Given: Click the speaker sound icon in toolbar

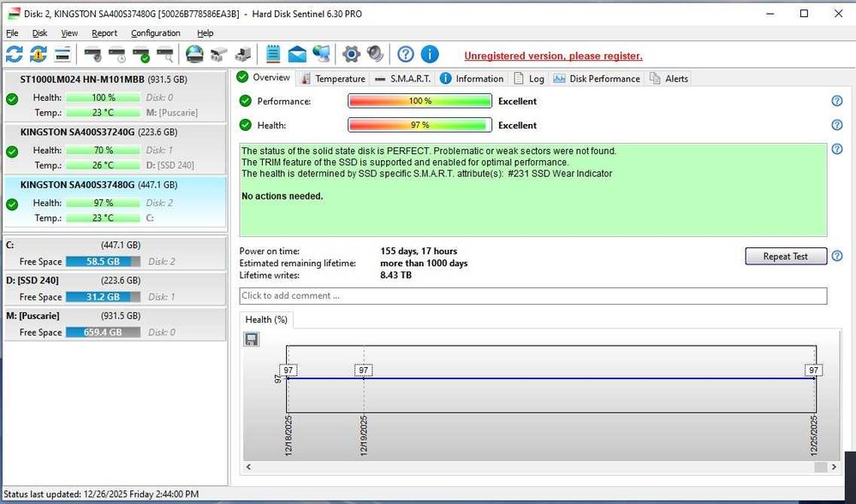Looking at the screenshot, I should tap(375, 55).
